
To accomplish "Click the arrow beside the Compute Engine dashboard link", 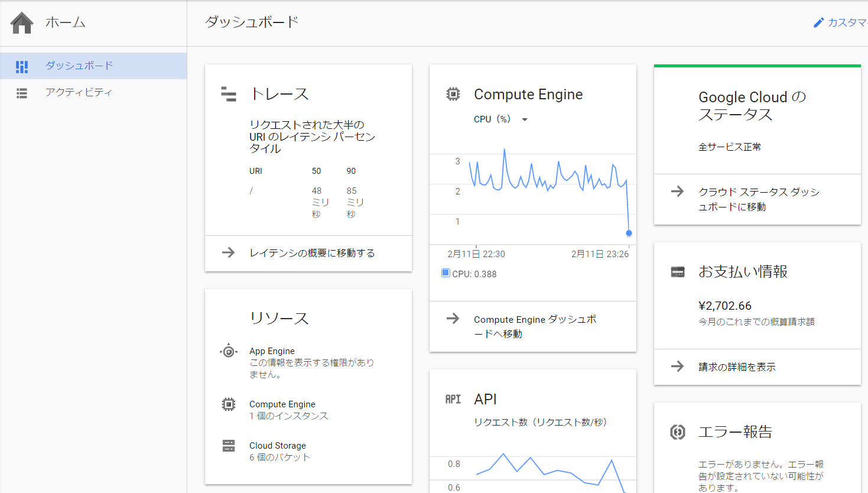I will pos(453,319).
